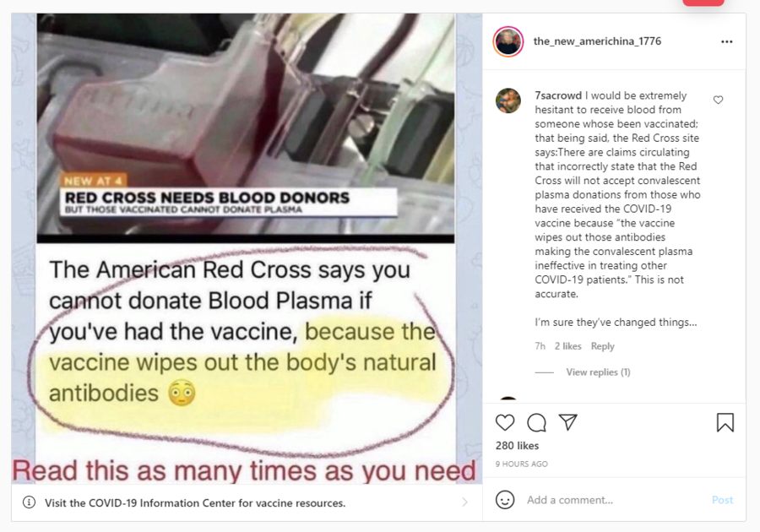View the 280 likes list
760x532 pixels.
click(x=517, y=445)
